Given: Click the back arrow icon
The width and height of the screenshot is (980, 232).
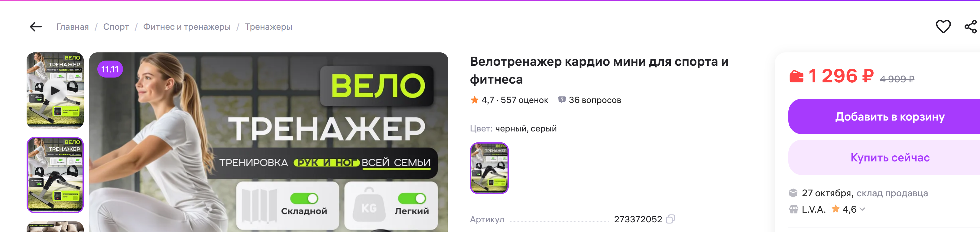Looking at the screenshot, I should point(36,27).
